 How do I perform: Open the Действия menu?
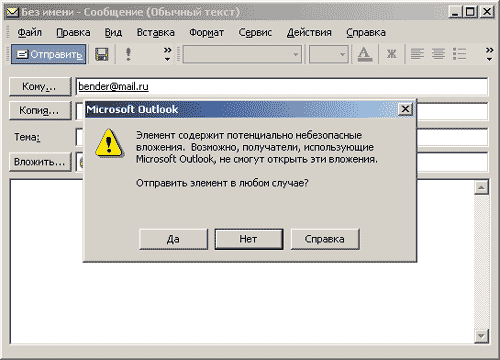[309, 32]
